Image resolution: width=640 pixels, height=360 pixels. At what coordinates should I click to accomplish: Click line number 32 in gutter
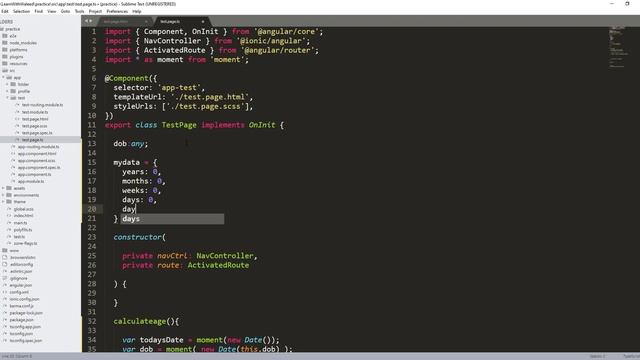tap(92, 321)
